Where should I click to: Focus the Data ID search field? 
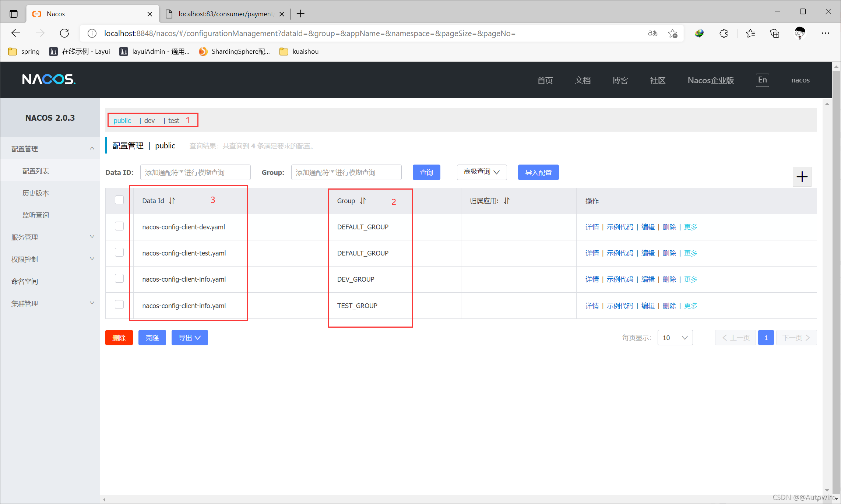[196, 172]
